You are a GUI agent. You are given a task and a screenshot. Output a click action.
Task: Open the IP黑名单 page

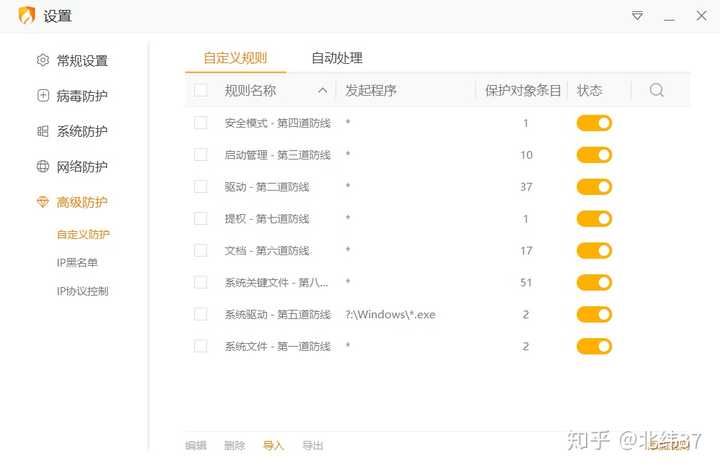(x=77, y=263)
